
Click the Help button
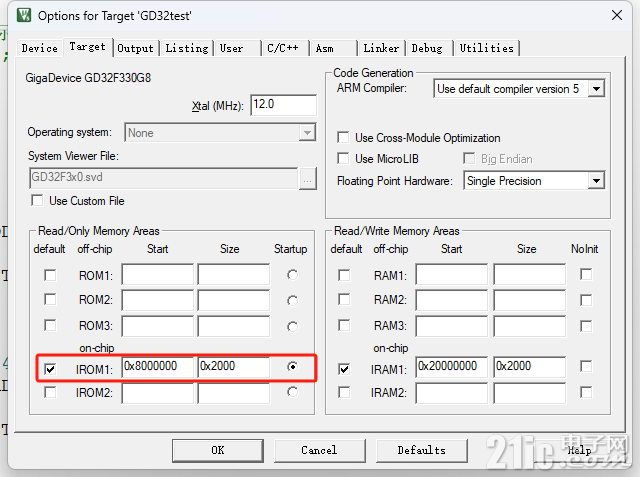(580, 450)
